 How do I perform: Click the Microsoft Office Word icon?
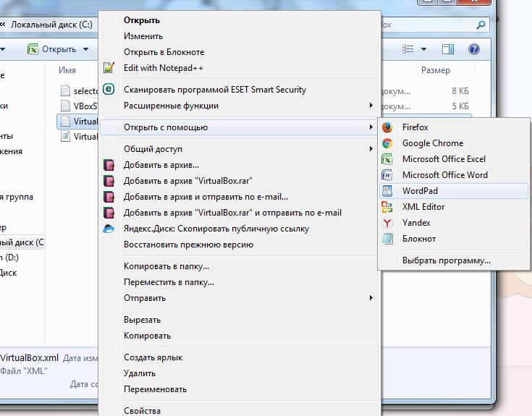pos(387,175)
